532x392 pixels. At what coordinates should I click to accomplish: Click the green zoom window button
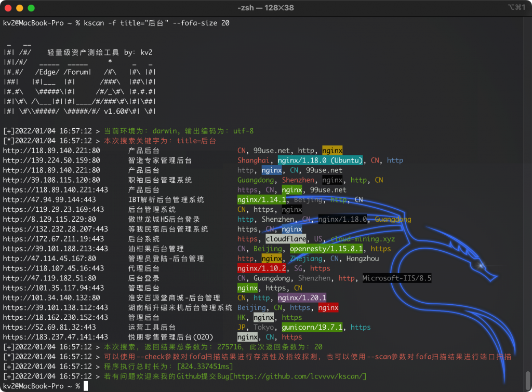tap(31, 8)
